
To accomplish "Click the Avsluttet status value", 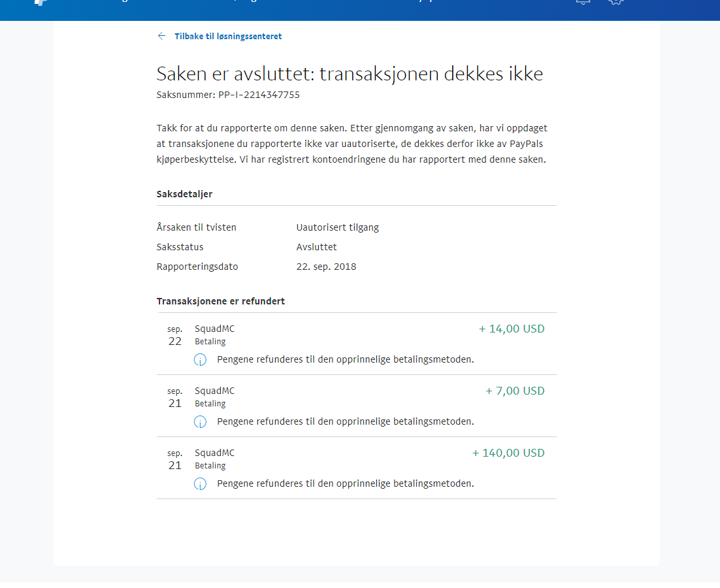I will point(316,247).
